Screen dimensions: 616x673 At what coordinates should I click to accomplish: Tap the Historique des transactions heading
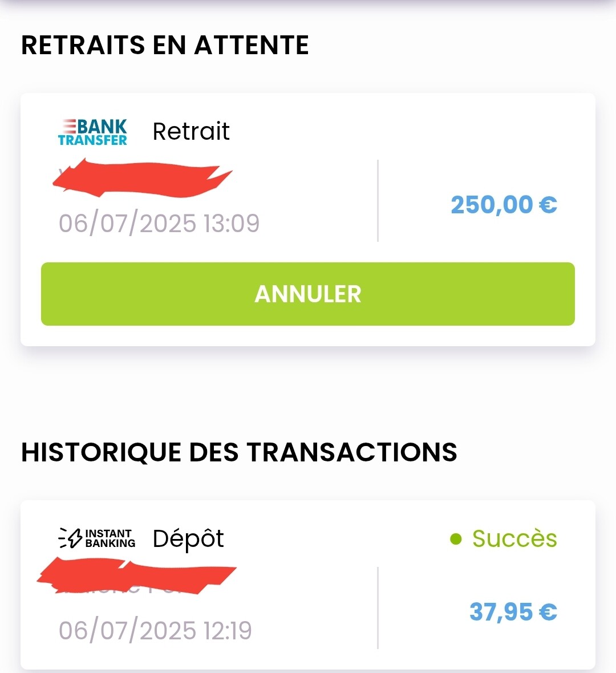tap(239, 452)
